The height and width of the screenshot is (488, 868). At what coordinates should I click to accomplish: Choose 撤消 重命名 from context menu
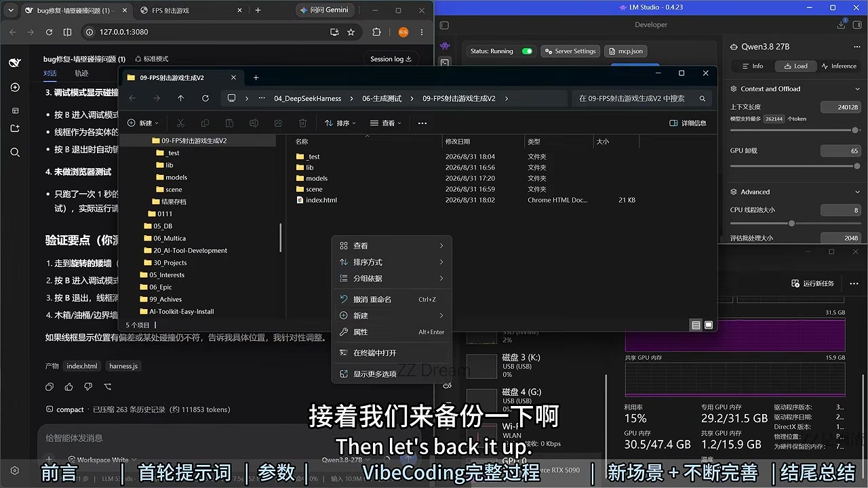[x=391, y=300]
